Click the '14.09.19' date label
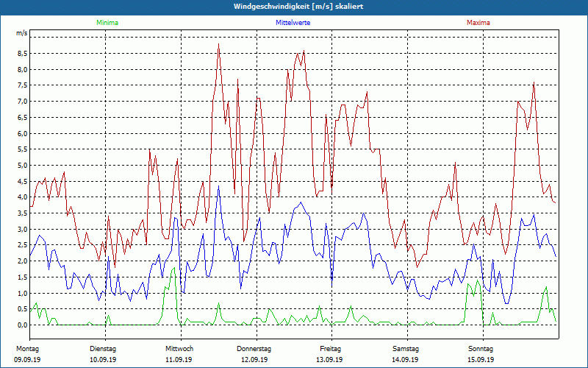 [405, 360]
